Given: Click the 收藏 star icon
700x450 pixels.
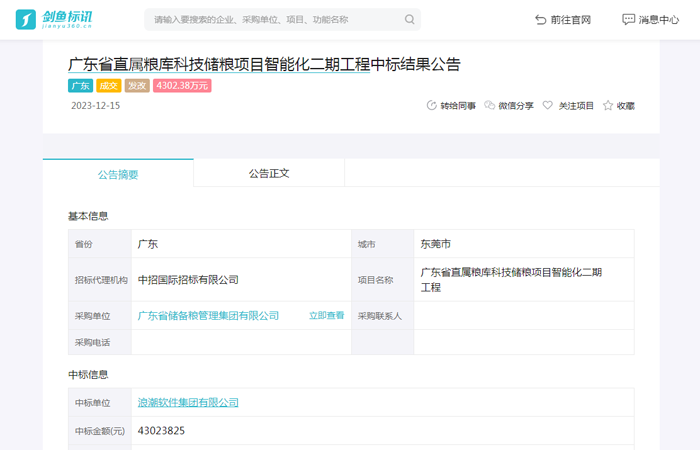Looking at the screenshot, I should pyautogui.click(x=608, y=105).
